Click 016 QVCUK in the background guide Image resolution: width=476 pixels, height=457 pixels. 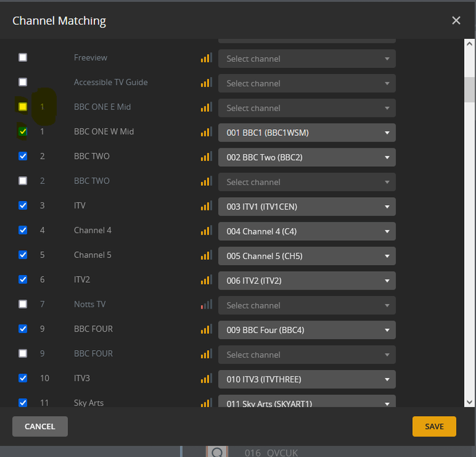click(x=271, y=452)
